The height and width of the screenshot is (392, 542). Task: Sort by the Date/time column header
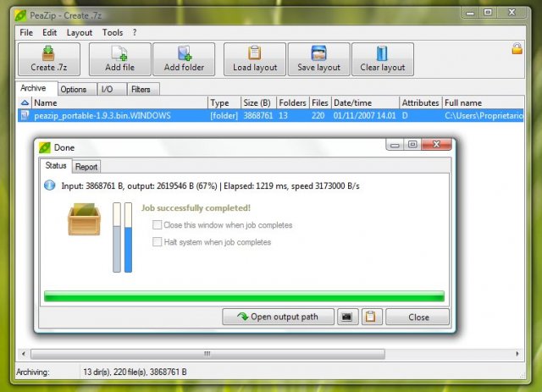[365, 102]
